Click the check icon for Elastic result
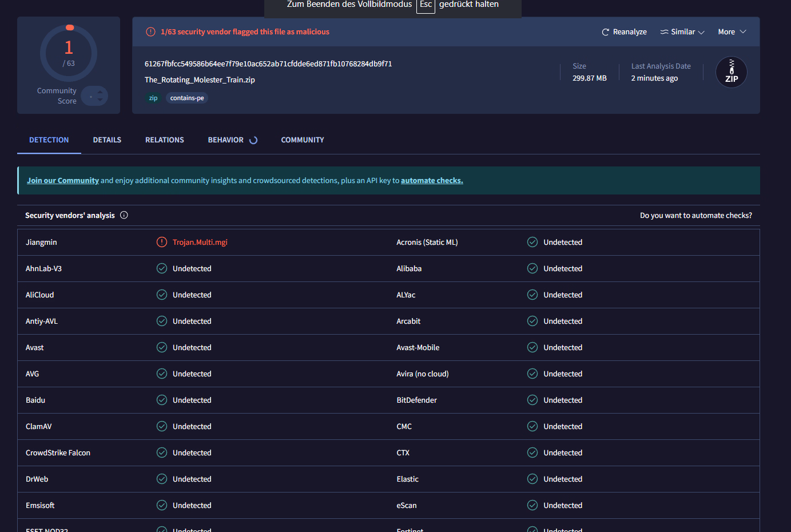Viewport: 791px width, 532px height. click(532, 479)
